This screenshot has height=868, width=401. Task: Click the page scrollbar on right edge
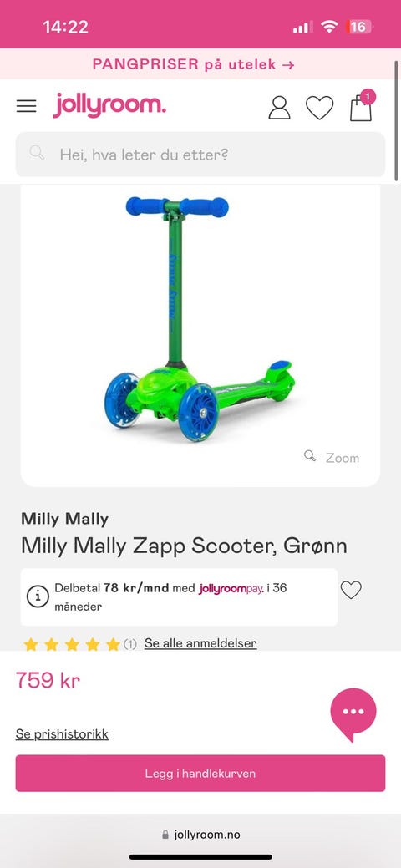click(396, 120)
